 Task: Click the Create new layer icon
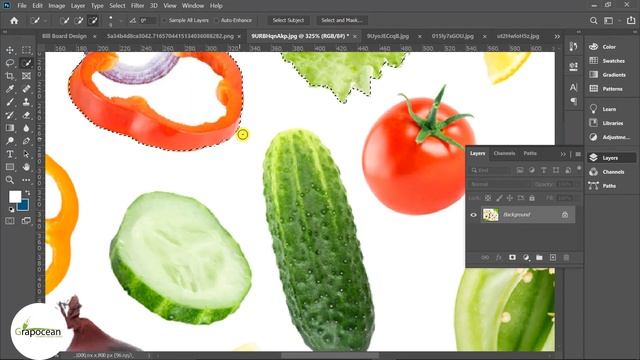point(553,258)
